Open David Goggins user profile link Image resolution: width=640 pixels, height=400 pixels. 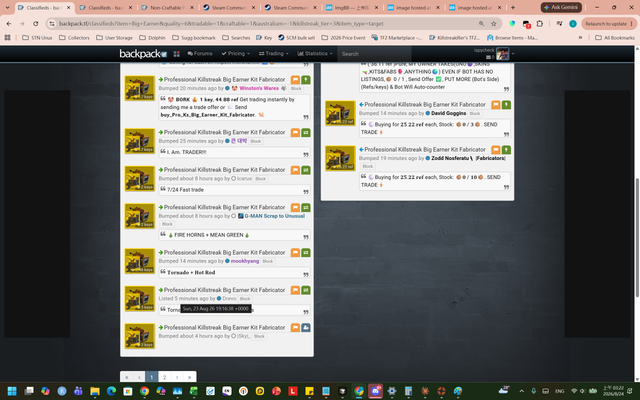[x=448, y=113]
